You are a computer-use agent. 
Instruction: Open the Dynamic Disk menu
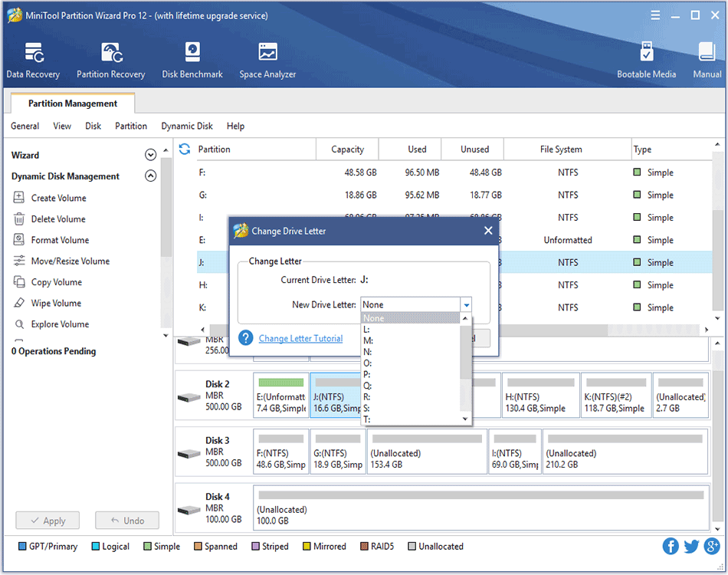click(187, 126)
